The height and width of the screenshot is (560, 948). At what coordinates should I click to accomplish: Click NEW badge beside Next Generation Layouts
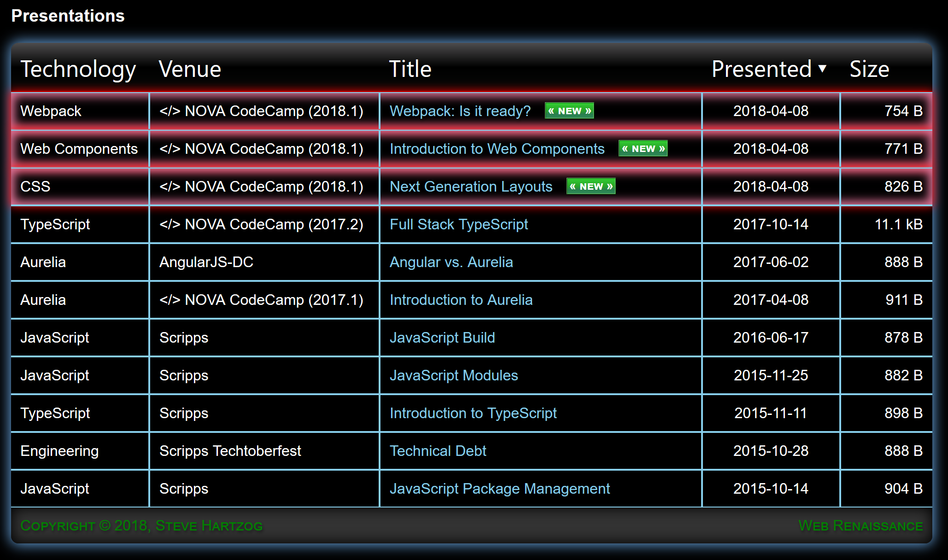point(591,187)
